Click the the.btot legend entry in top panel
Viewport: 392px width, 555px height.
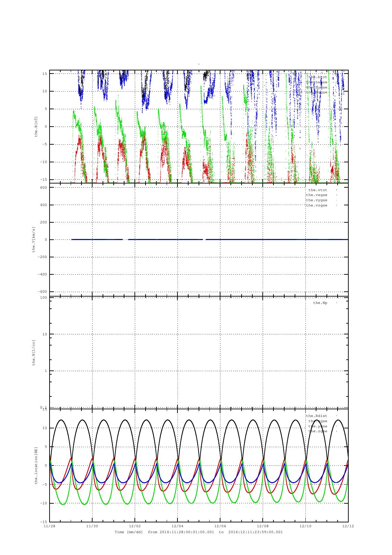pos(318,77)
